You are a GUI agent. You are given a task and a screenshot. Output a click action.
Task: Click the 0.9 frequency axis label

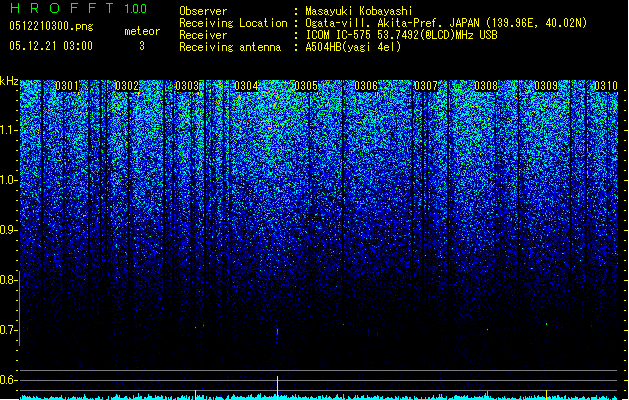[x=8, y=230]
